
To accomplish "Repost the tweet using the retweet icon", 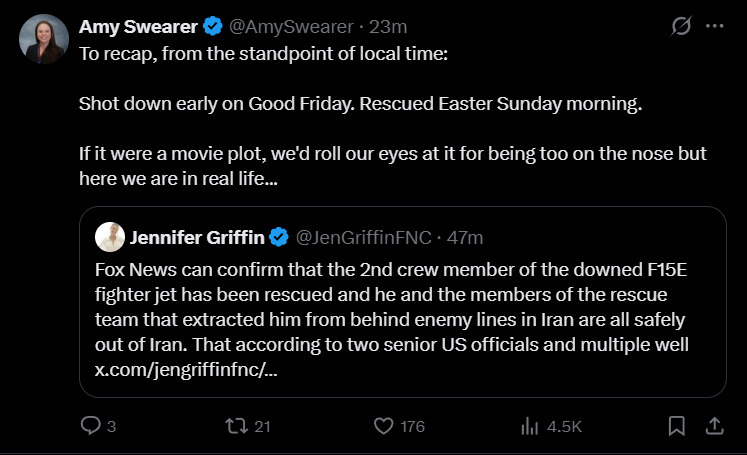I will point(236,425).
